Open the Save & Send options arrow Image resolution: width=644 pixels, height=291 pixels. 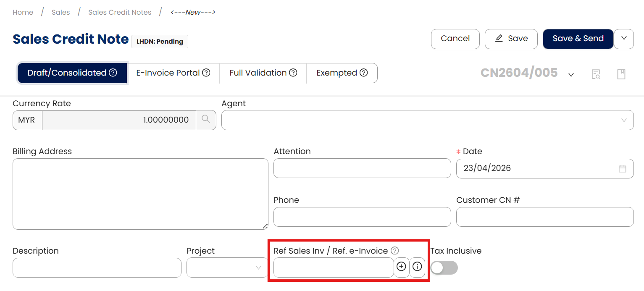tap(624, 39)
